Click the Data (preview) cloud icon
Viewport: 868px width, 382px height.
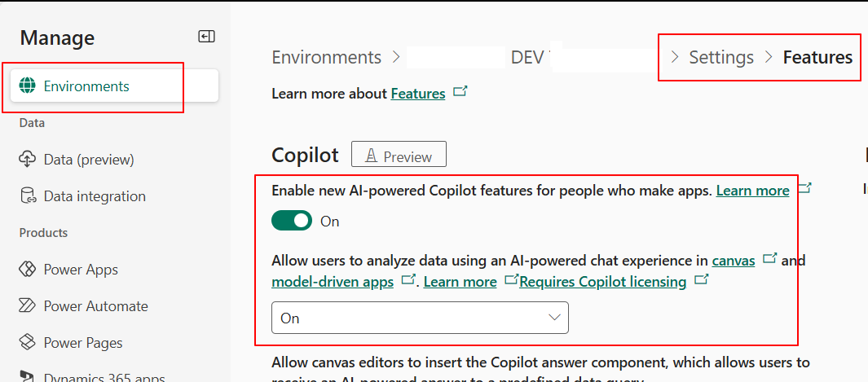(27, 160)
